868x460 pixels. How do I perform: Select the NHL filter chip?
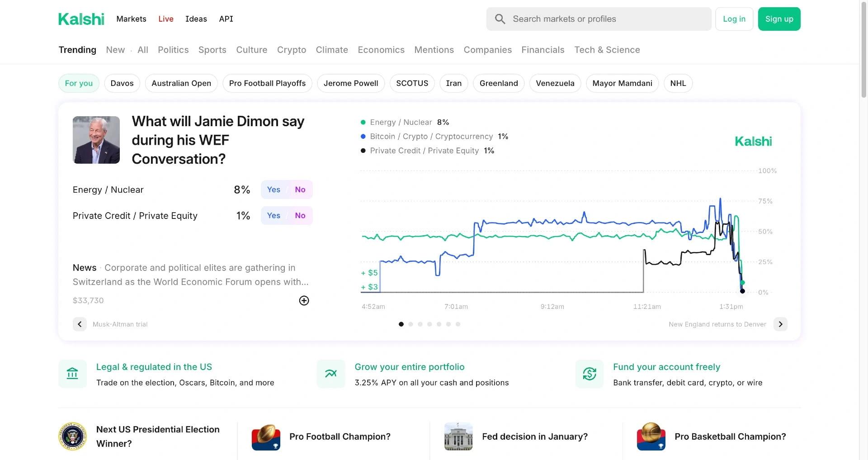678,83
